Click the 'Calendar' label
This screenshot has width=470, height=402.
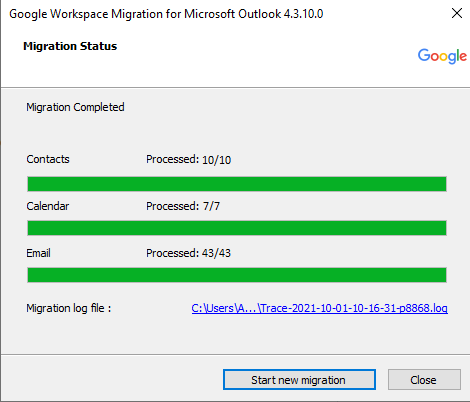pos(48,206)
